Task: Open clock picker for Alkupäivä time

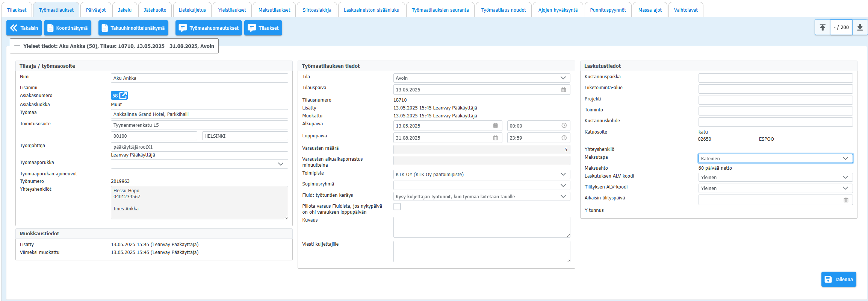Action: (x=564, y=126)
